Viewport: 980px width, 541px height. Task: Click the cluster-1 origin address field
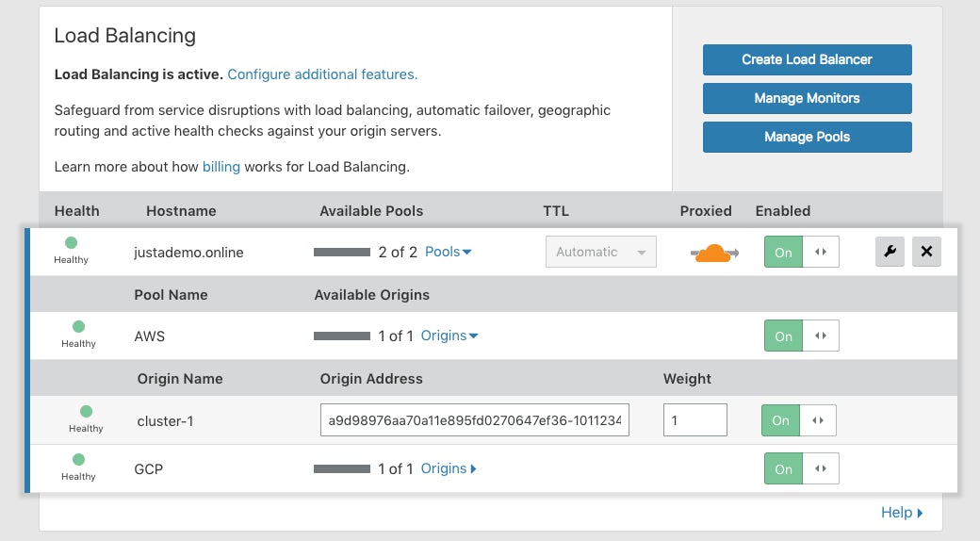[475, 420]
